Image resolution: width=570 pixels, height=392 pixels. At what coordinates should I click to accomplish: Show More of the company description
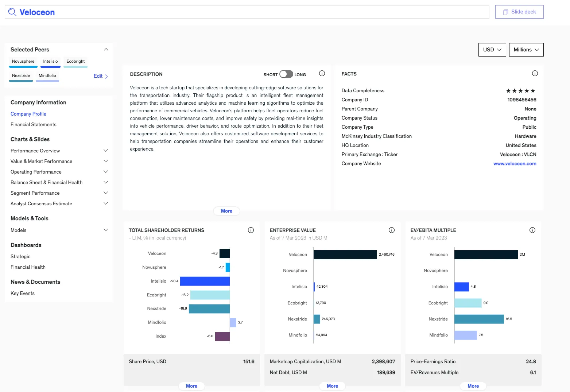pos(226,211)
